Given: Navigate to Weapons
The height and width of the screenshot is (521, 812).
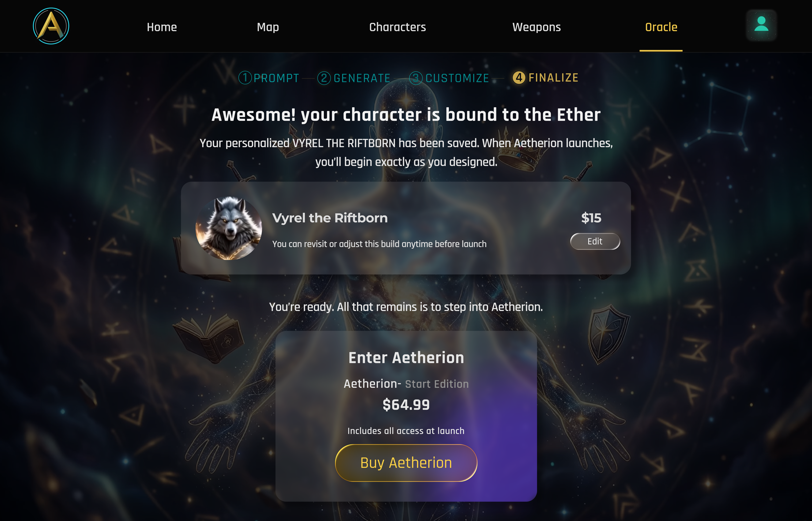Looking at the screenshot, I should tap(536, 27).
